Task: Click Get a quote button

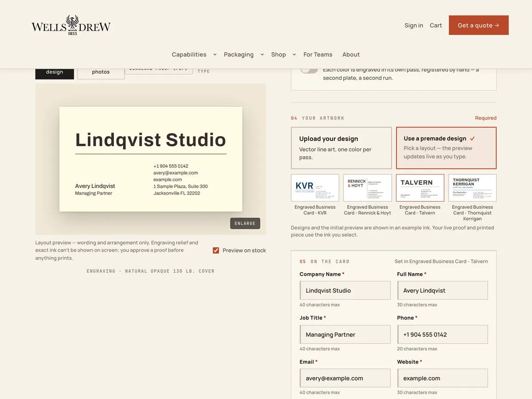Action: click(478, 25)
